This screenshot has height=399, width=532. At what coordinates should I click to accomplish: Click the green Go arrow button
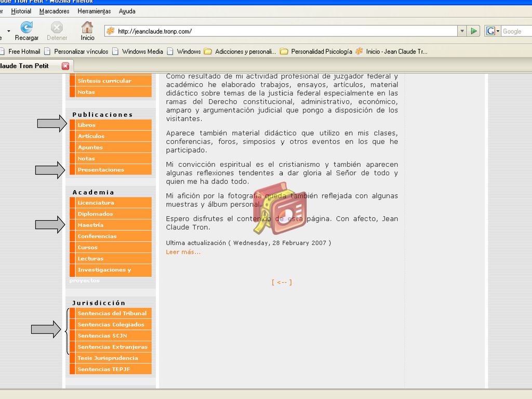pyautogui.click(x=474, y=31)
